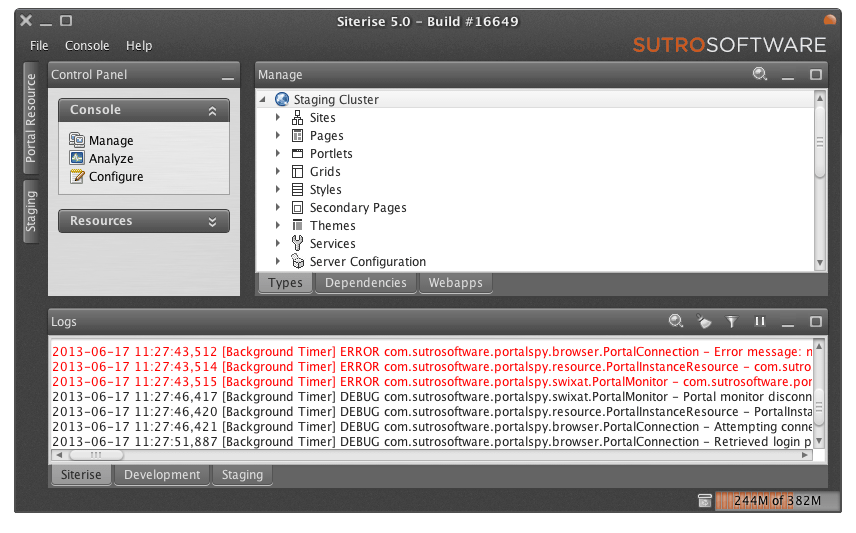
Task: Collapse the Console section chevron
Action: tap(212, 111)
